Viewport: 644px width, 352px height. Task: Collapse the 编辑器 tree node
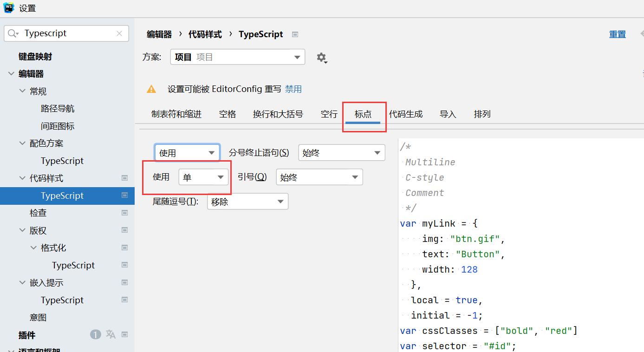(x=11, y=74)
